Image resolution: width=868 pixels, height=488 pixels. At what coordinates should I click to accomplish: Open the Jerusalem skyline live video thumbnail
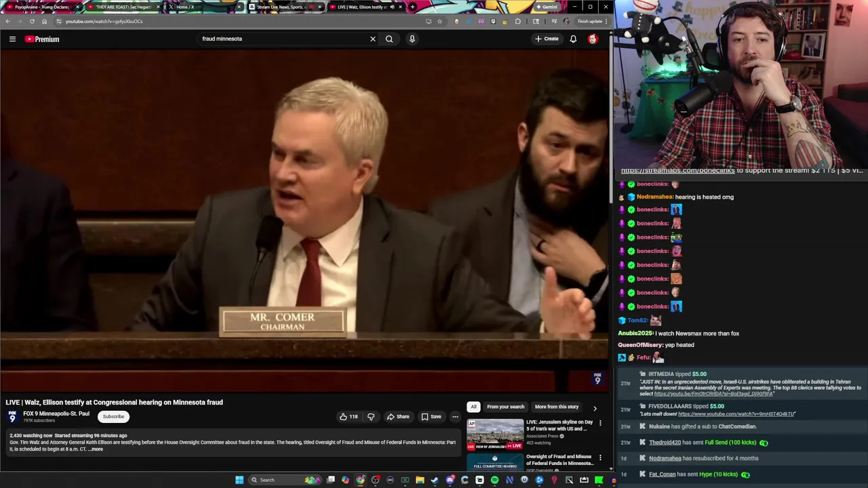click(x=495, y=434)
